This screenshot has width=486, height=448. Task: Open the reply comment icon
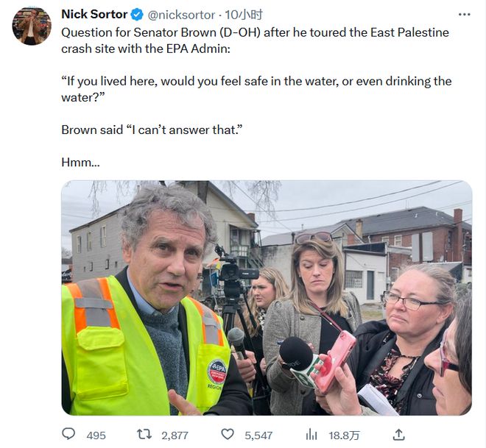click(x=68, y=434)
